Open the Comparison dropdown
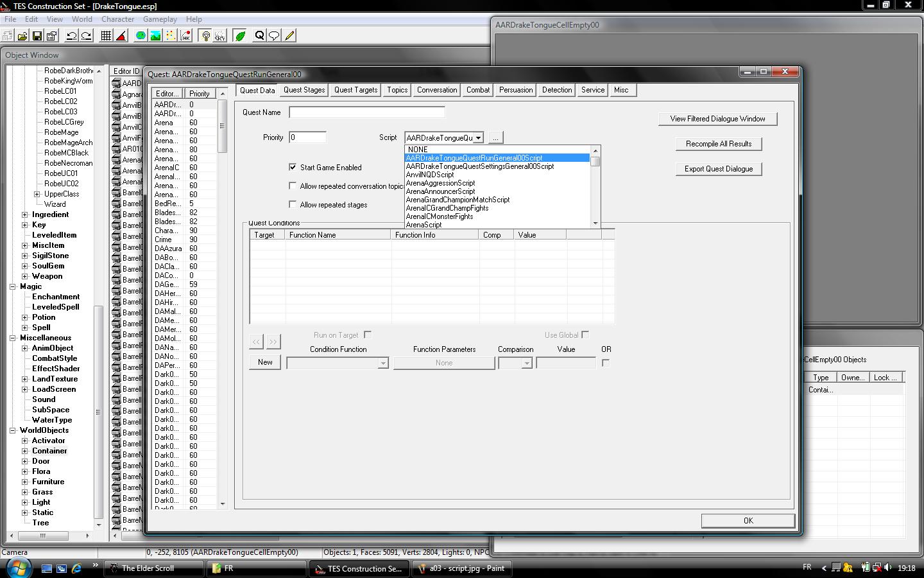Viewport: 924px width, 578px height. tap(526, 363)
